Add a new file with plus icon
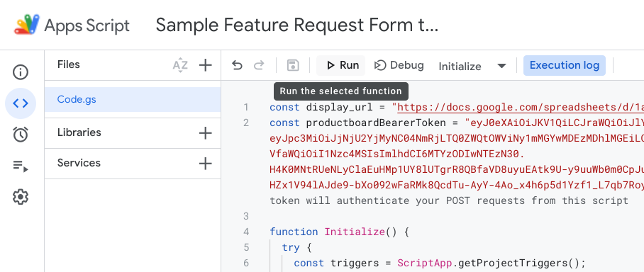This screenshot has width=644, height=272. coord(205,65)
